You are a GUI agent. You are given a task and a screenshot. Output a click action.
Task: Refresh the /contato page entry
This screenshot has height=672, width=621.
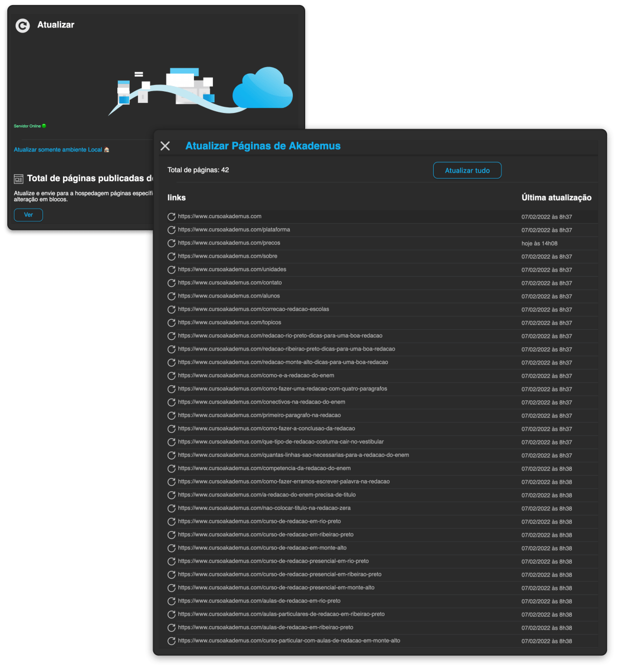point(172,283)
